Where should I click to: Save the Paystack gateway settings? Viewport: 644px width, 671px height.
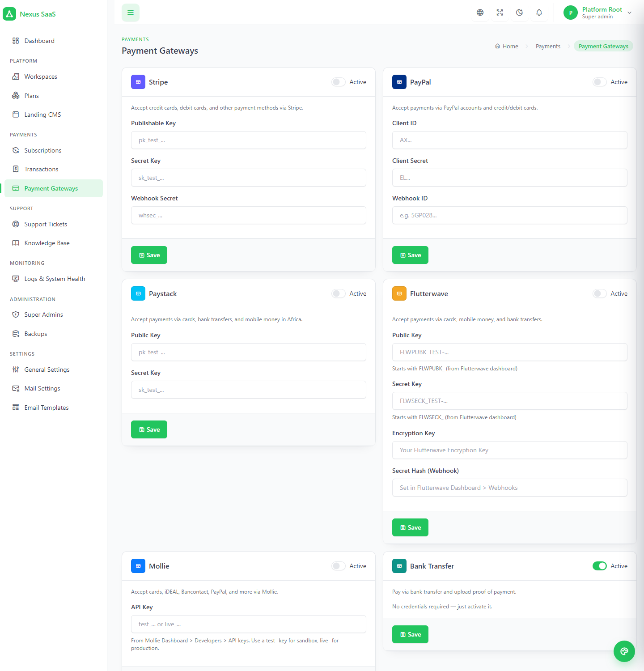(149, 429)
